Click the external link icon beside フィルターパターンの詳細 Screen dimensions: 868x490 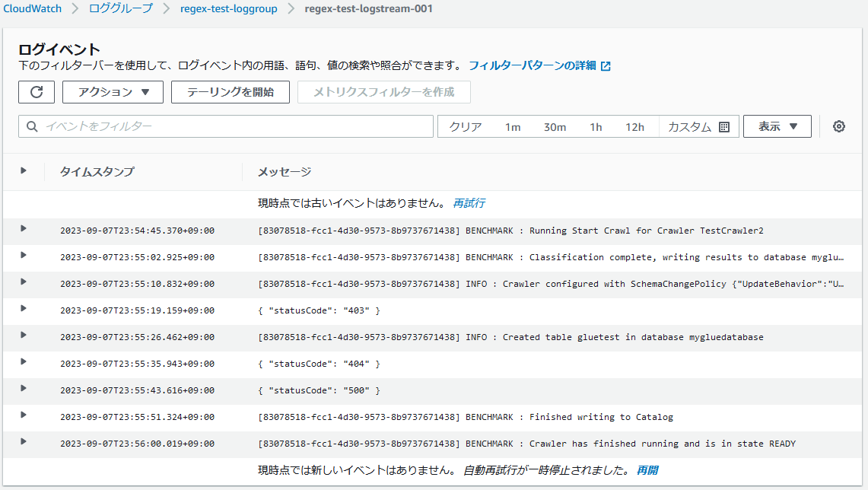coord(606,66)
